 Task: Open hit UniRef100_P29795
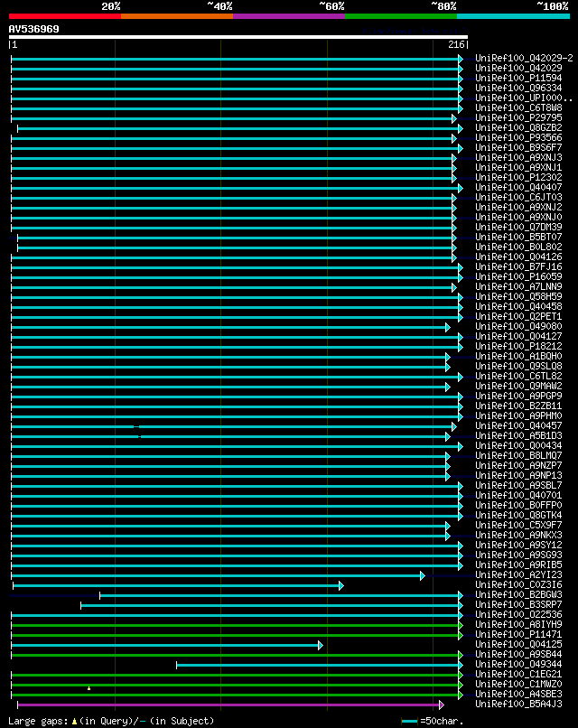tap(518, 118)
